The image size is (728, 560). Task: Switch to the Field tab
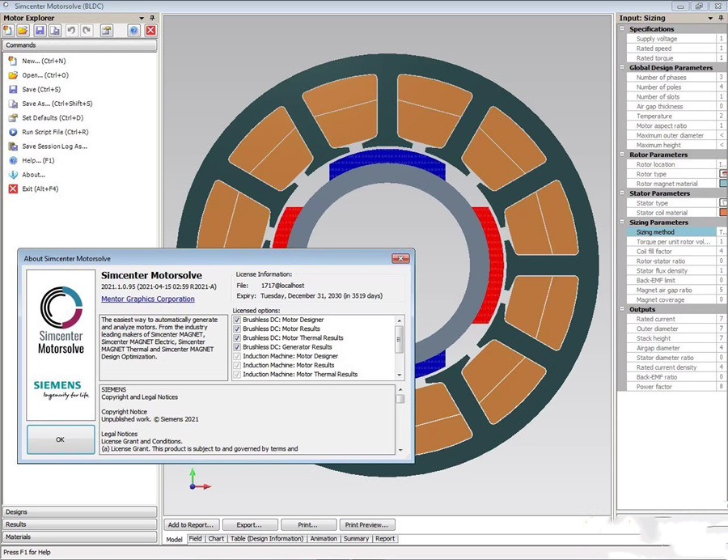tap(196, 539)
